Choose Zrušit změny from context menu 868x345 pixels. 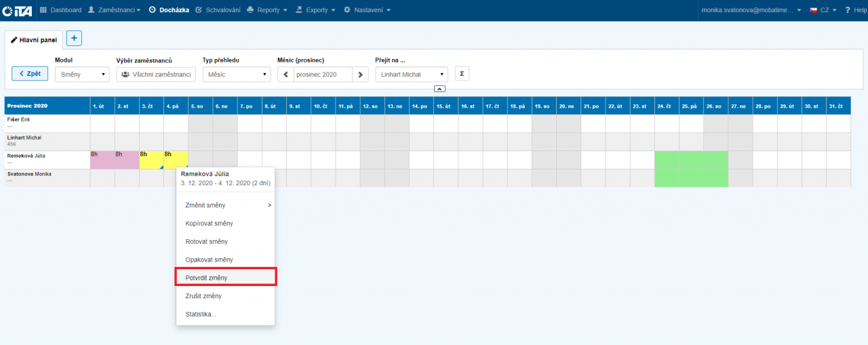203,296
